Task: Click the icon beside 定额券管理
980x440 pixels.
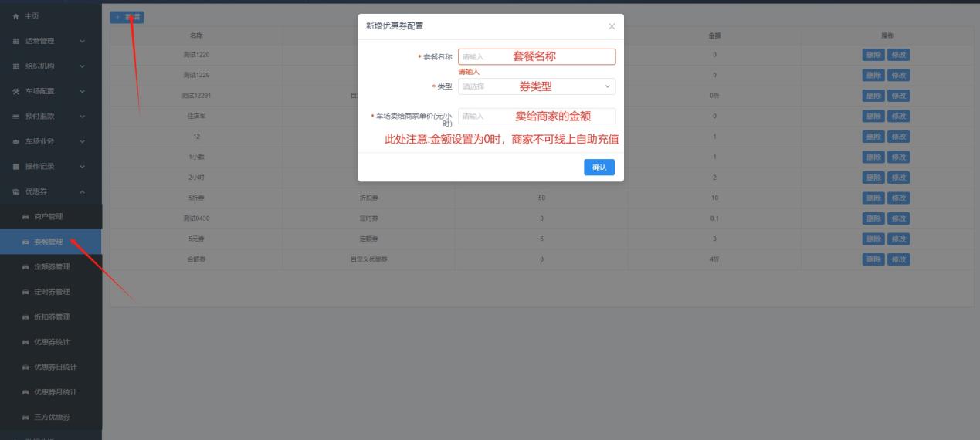Action: [x=25, y=267]
